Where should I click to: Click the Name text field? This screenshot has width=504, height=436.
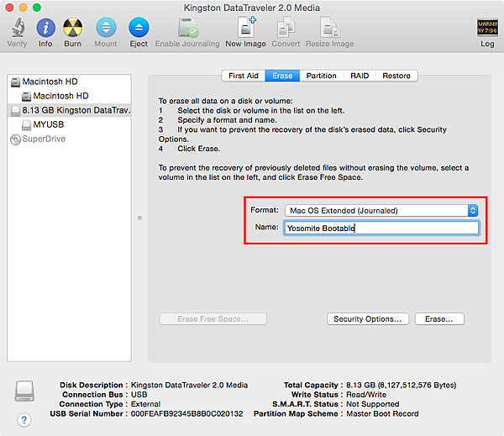click(381, 228)
